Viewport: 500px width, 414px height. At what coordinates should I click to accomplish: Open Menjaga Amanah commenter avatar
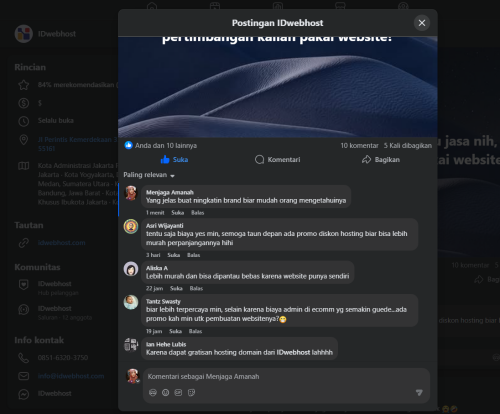pos(131,193)
